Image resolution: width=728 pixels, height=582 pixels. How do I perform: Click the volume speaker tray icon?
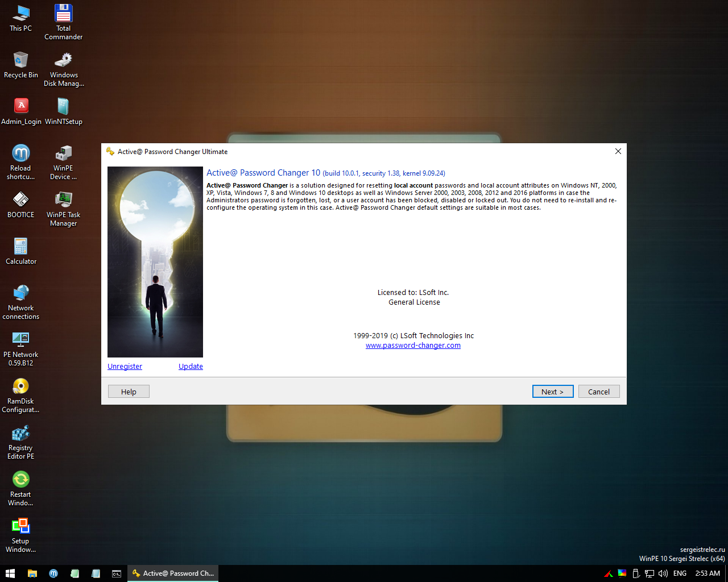click(663, 573)
